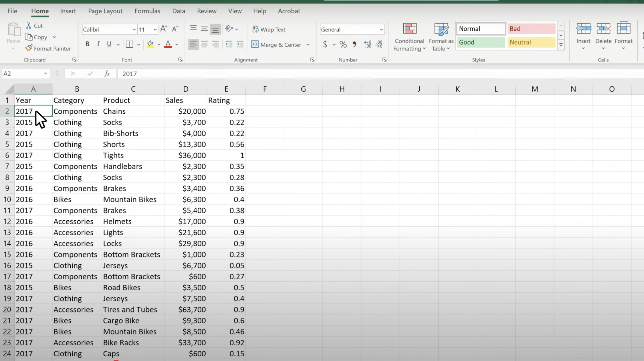
Task: Switch to the Formulas ribbon tab
Action: point(147,11)
